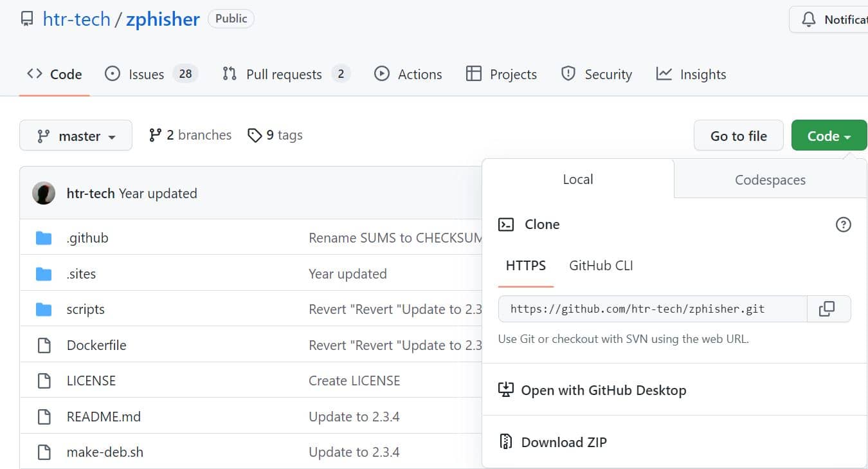Open the master branch dropdown
The width and height of the screenshot is (868, 469).
[76, 136]
